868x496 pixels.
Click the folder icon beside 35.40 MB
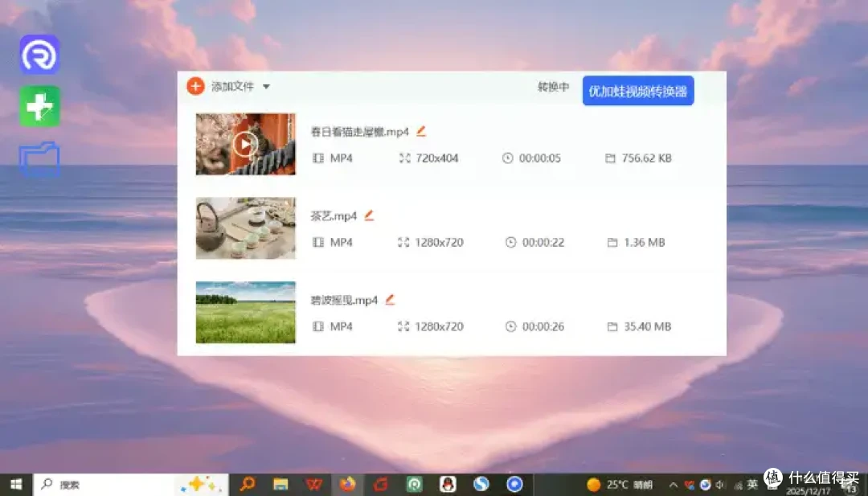pyautogui.click(x=612, y=326)
